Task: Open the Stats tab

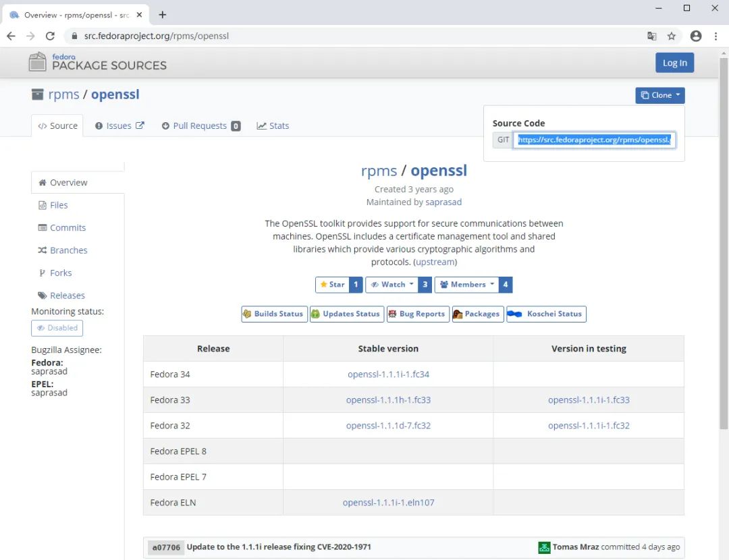Action: (x=273, y=125)
